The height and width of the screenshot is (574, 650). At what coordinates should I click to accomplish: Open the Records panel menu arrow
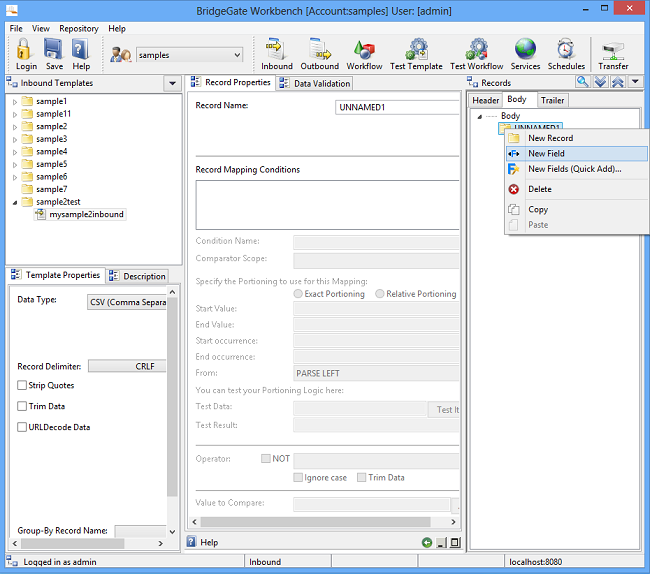click(x=635, y=82)
